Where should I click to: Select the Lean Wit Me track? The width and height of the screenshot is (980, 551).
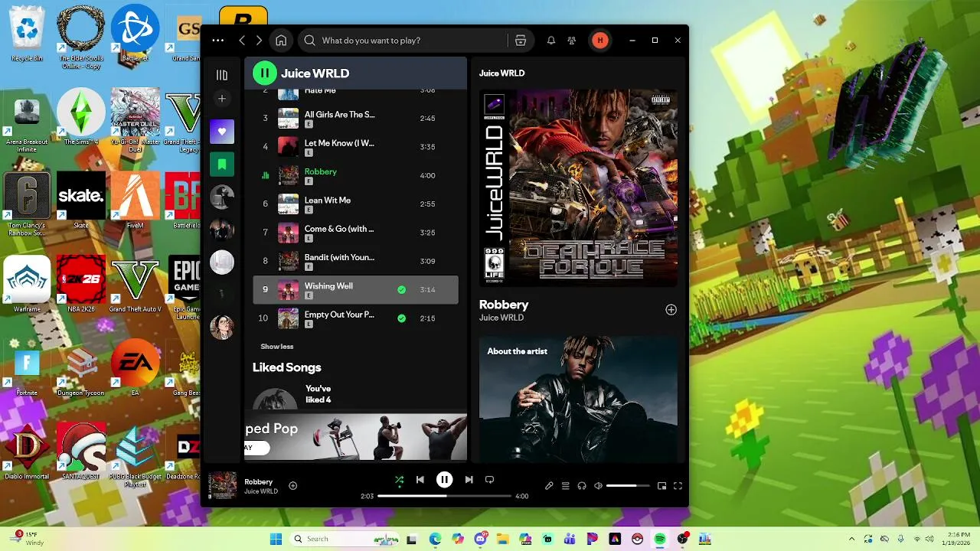(356, 204)
